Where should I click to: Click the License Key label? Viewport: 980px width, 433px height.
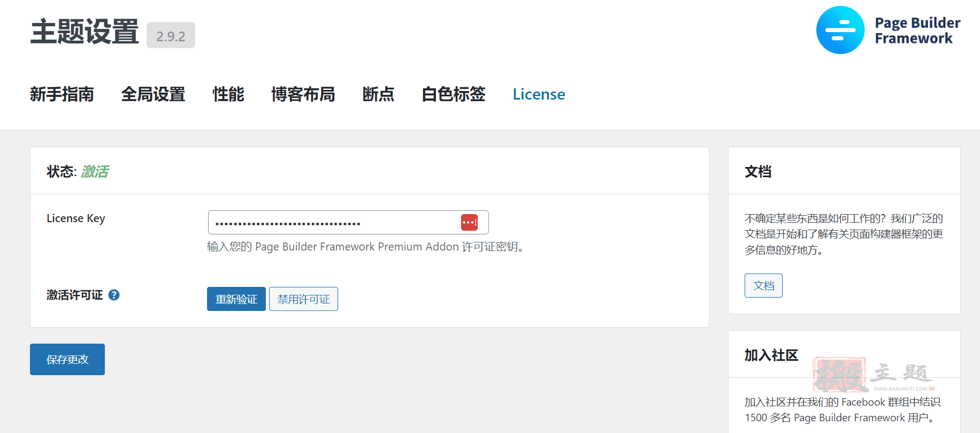tap(76, 218)
